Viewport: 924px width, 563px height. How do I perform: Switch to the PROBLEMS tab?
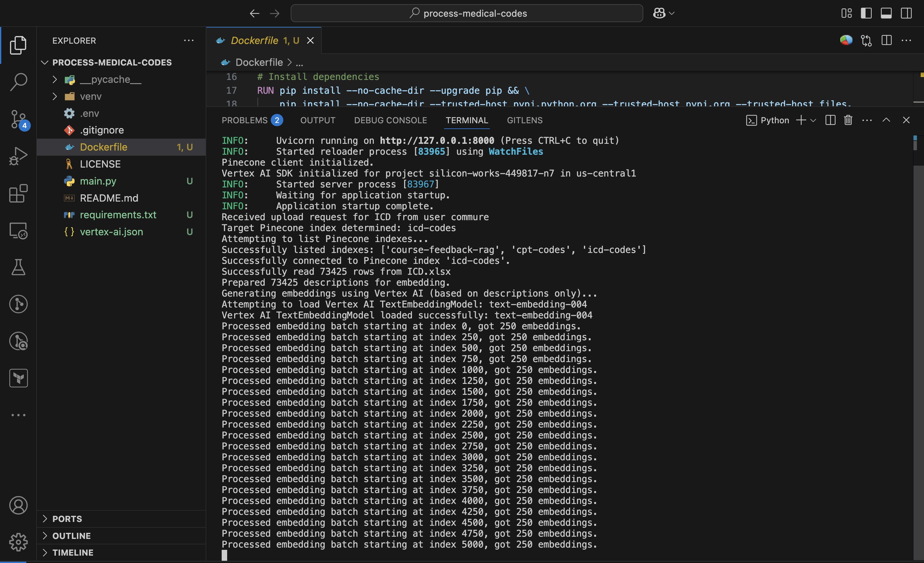pyautogui.click(x=244, y=120)
